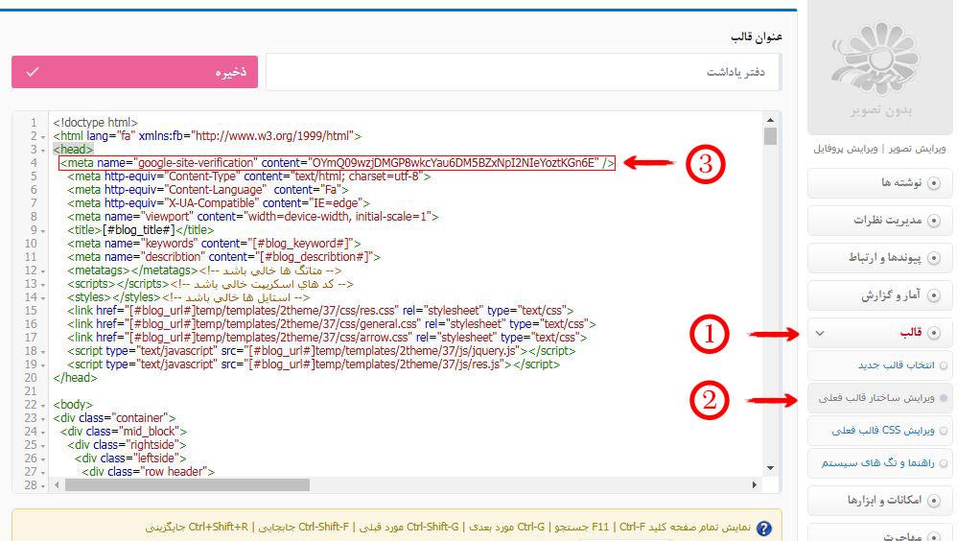Click radio bullet beside قالب
The height and width of the screenshot is (541, 980).
coord(934,334)
